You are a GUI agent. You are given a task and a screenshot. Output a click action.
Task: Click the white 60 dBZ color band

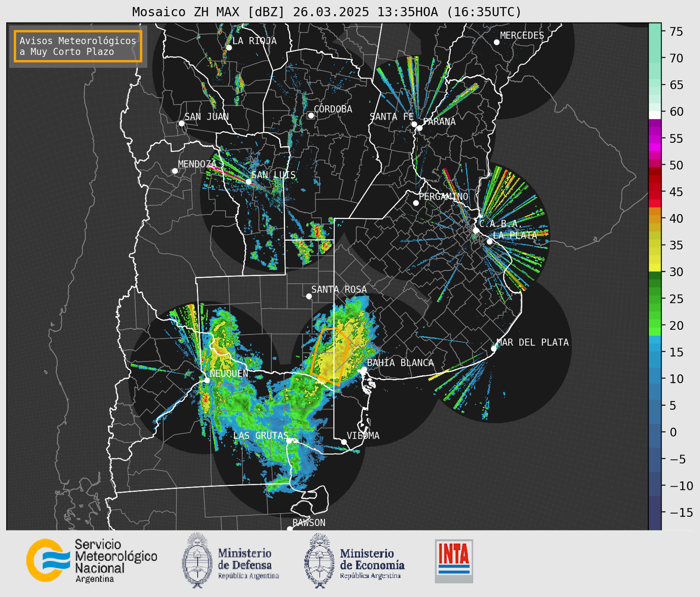[655, 115]
